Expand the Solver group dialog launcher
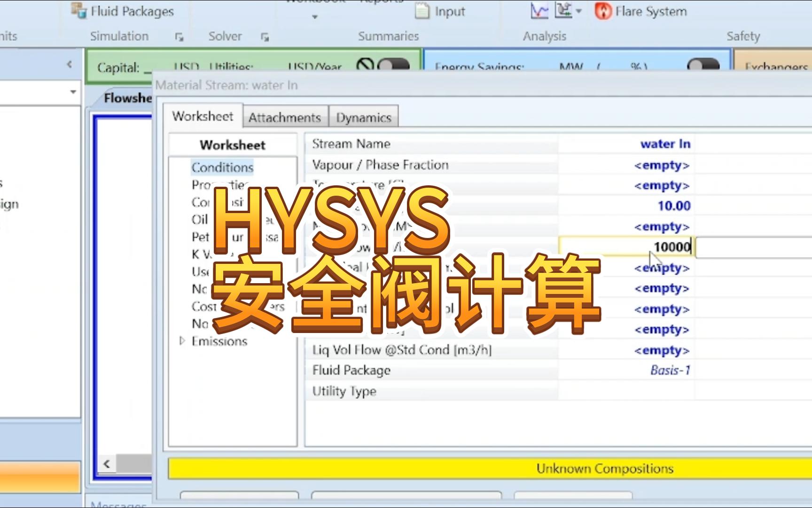This screenshot has width=812, height=508. [265, 37]
